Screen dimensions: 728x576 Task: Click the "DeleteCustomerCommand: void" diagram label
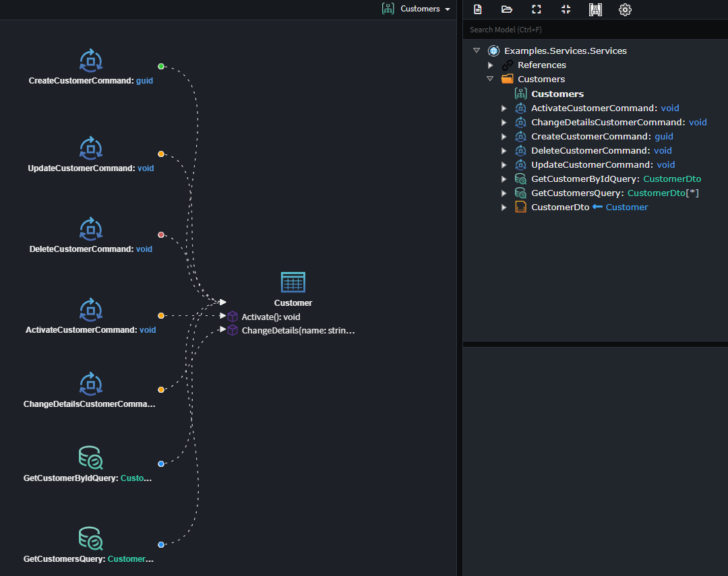91,249
